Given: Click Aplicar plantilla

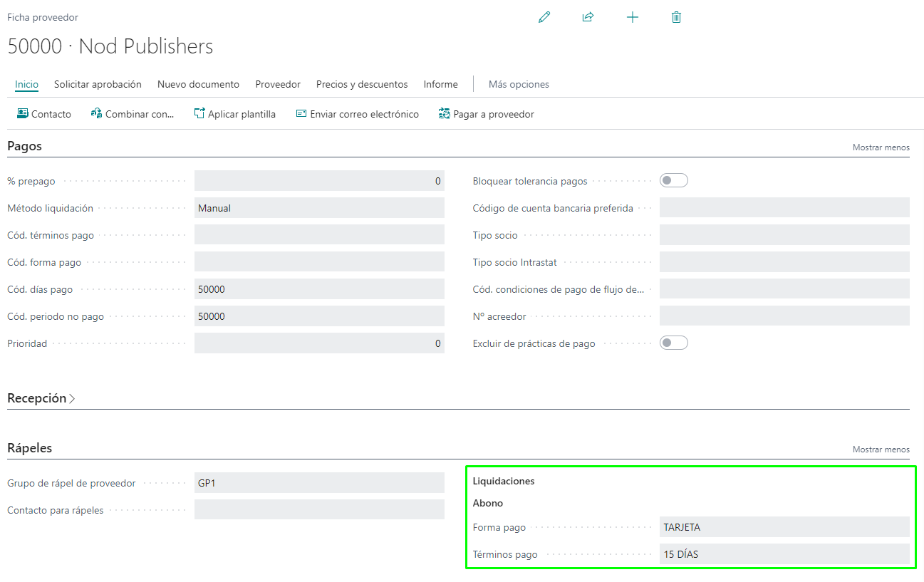Looking at the screenshot, I should coord(235,114).
